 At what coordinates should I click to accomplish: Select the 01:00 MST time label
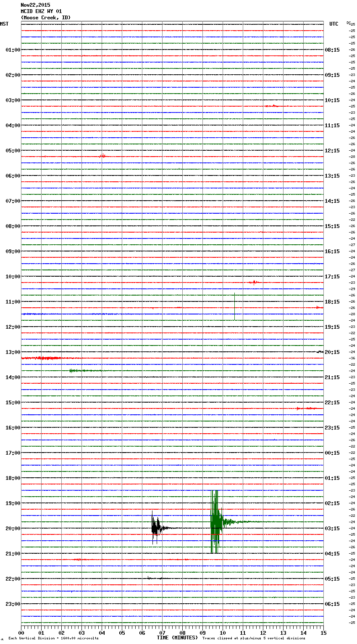(x=13, y=50)
